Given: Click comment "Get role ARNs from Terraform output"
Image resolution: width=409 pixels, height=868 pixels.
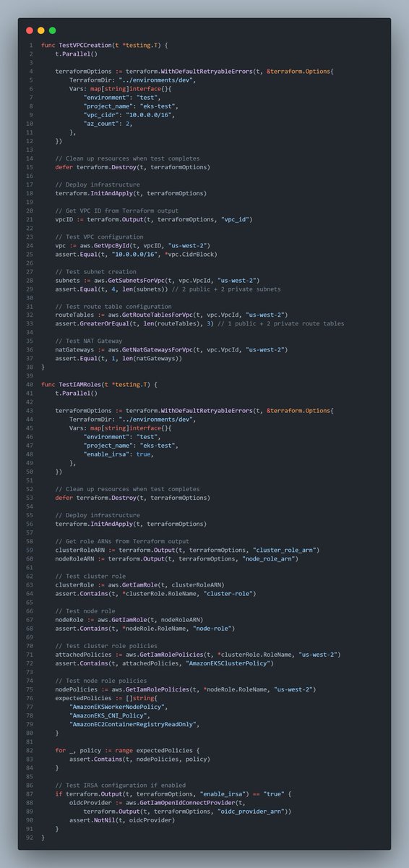Looking at the screenshot, I should 121,540.
